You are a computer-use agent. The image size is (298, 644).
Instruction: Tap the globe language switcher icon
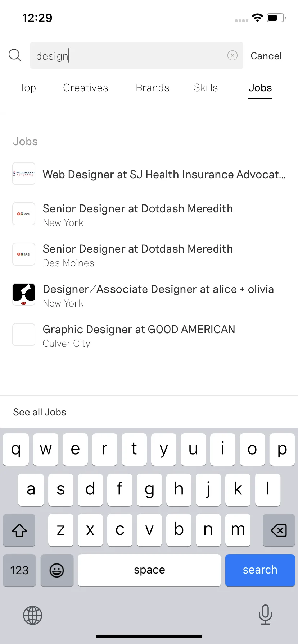(33, 615)
